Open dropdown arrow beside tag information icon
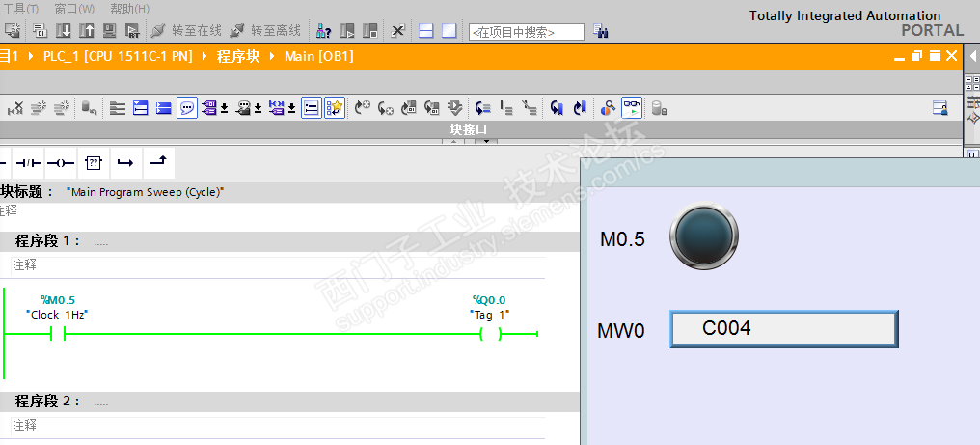 (258, 109)
